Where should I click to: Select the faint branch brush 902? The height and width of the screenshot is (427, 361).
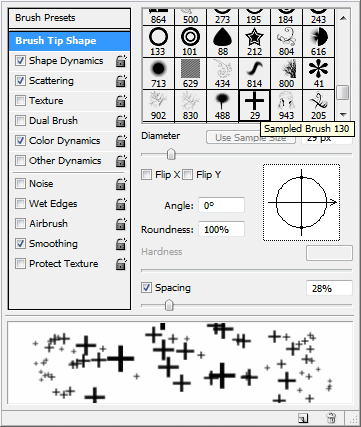[158, 105]
